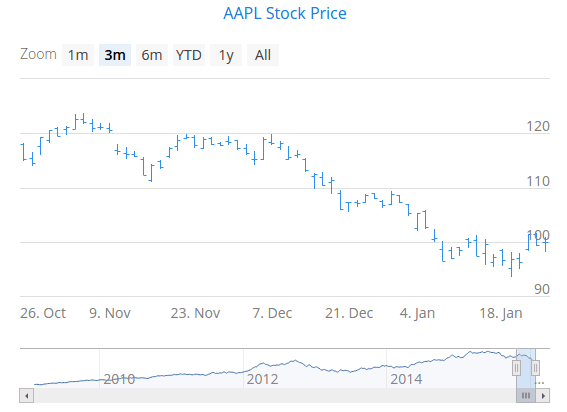
Task: Show All data range
Action: (x=263, y=55)
